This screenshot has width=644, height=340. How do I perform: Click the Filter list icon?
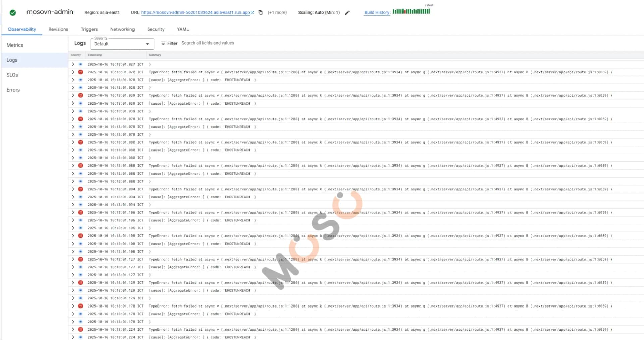coord(163,43)
